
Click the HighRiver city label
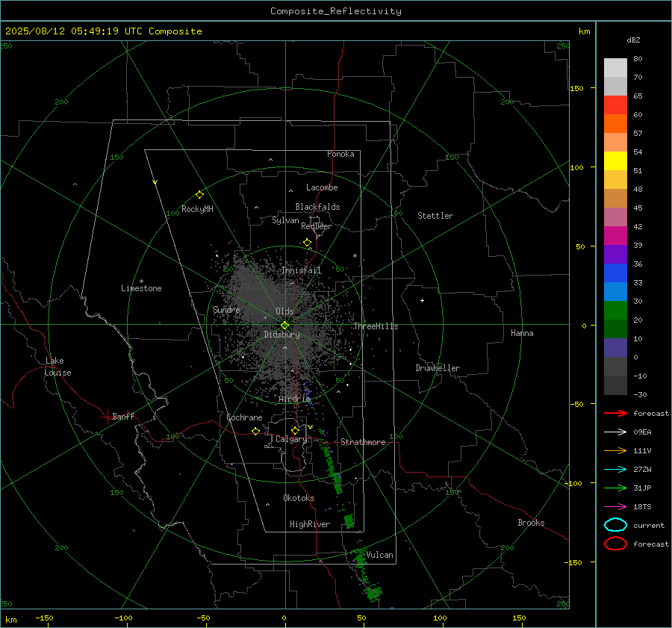click(x=310, y=524)
